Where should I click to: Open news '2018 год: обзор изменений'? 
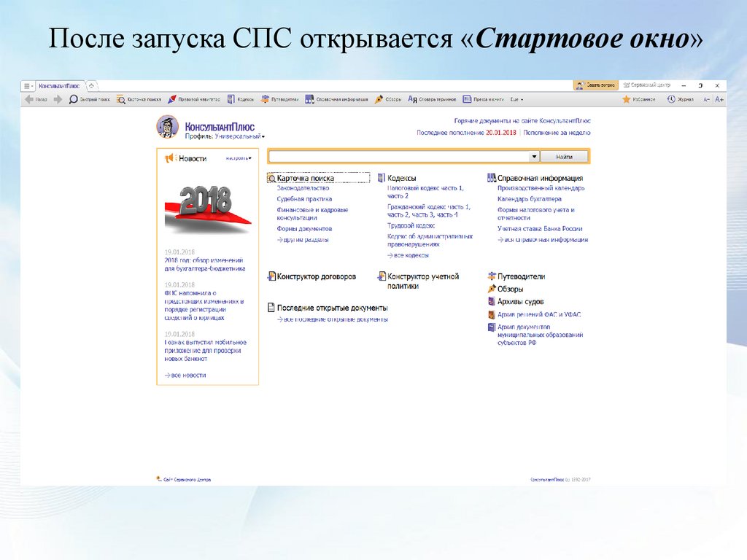(x=205, y=264)
